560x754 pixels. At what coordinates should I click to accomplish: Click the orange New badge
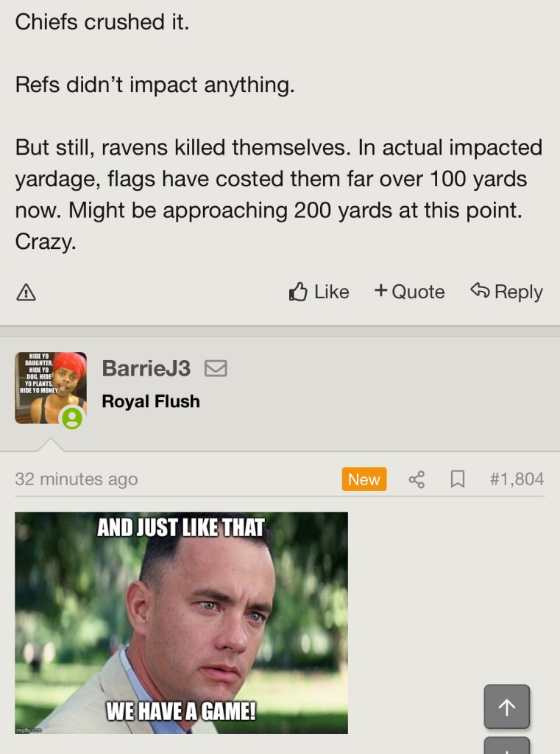(364, 479)
